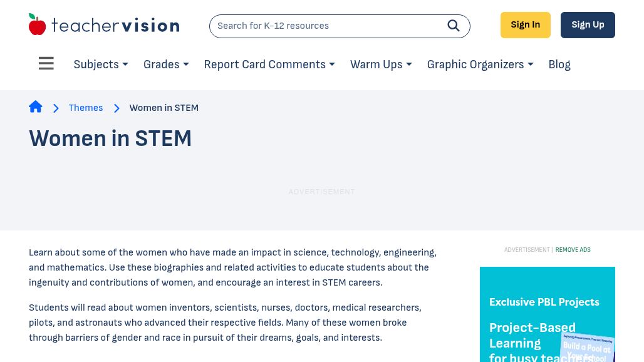
Task: Click the REMOVE ADS link
Action: coord(573,249)
